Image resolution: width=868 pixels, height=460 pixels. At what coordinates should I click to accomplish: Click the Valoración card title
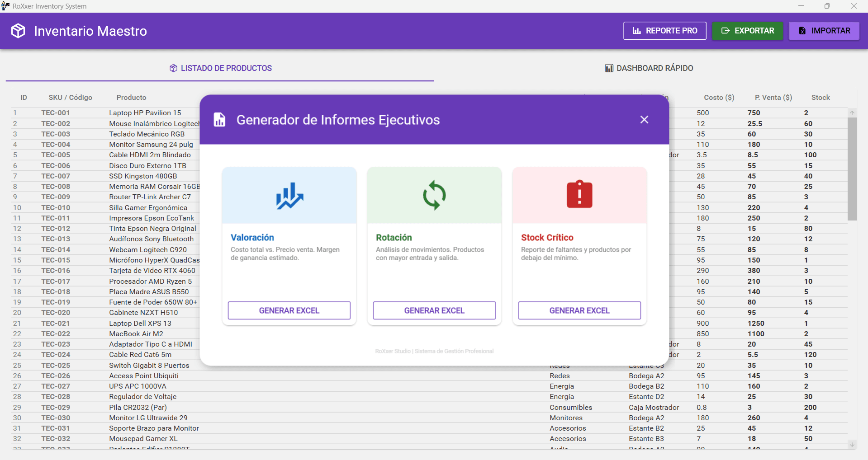tap(252, 238)
